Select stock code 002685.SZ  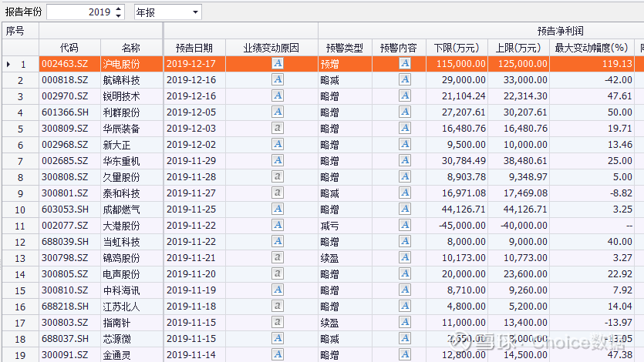tap(65, 161)
